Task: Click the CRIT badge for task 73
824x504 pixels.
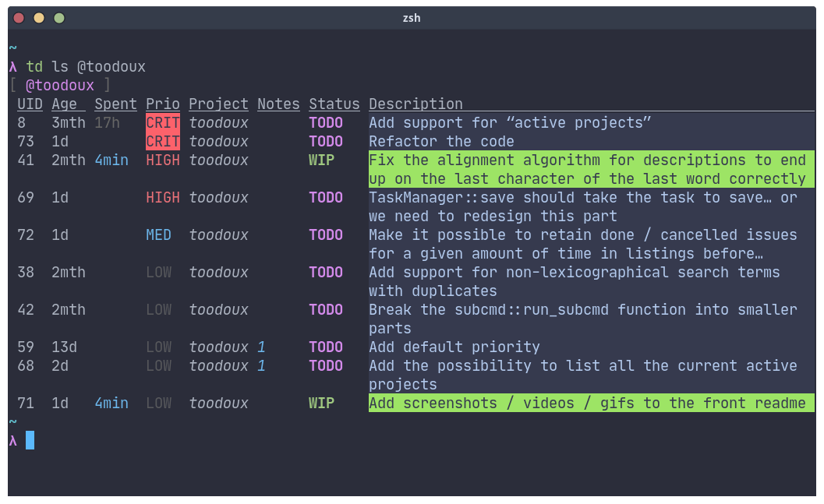Action: pos(163,141)
